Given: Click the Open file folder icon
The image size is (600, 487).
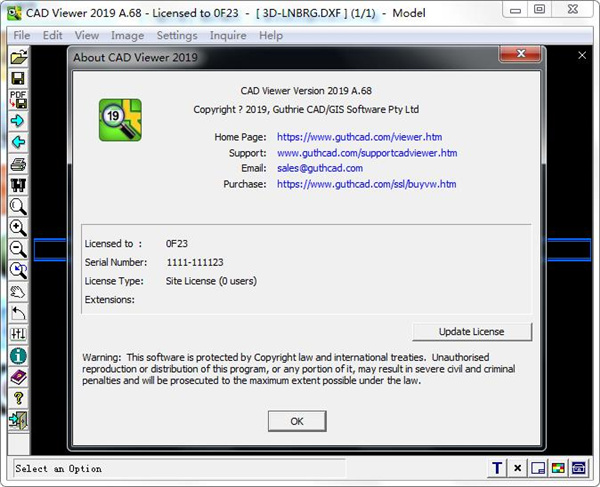Looking at the screenshot, I should pos(18,57).
